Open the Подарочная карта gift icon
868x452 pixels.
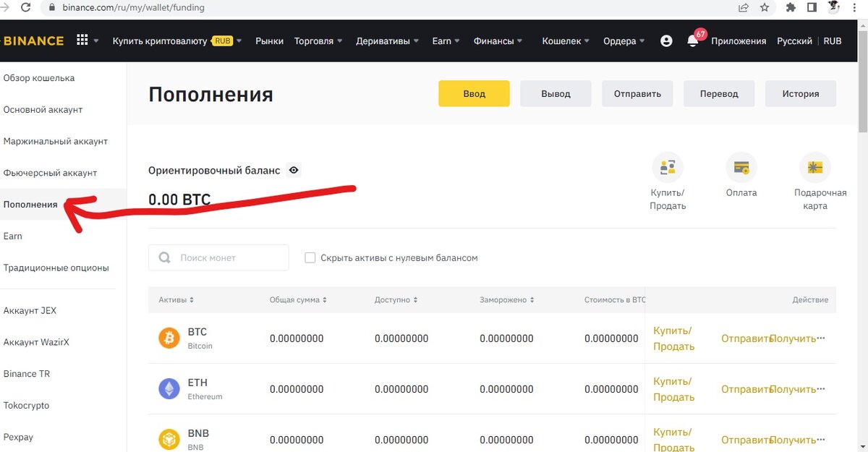pyautogui.click(x=815, y=167)
